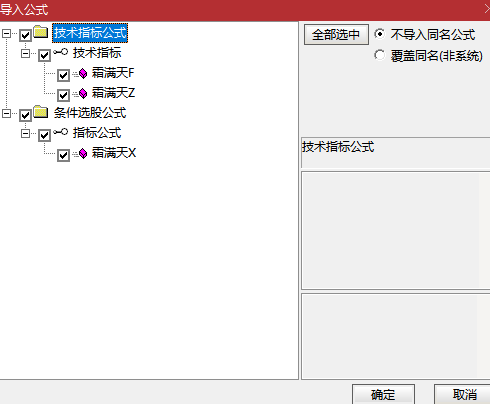Click the magenta diamond icon of 霜满天Z
Viewport: 490px width, 404px height.
point(82,93)
